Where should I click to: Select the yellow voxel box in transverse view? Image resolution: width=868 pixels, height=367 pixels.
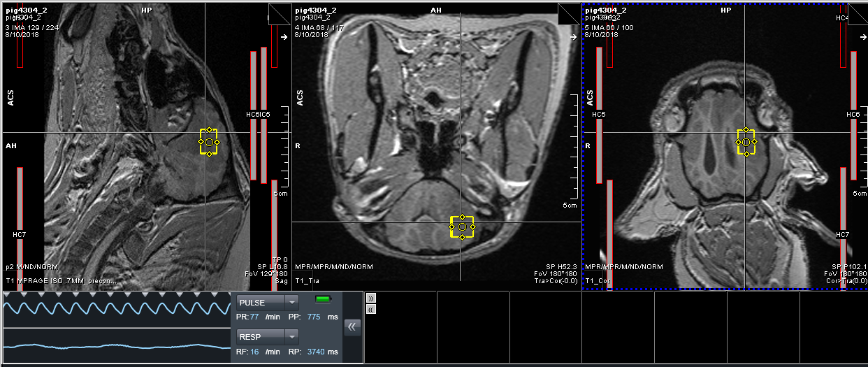(462, 227)
